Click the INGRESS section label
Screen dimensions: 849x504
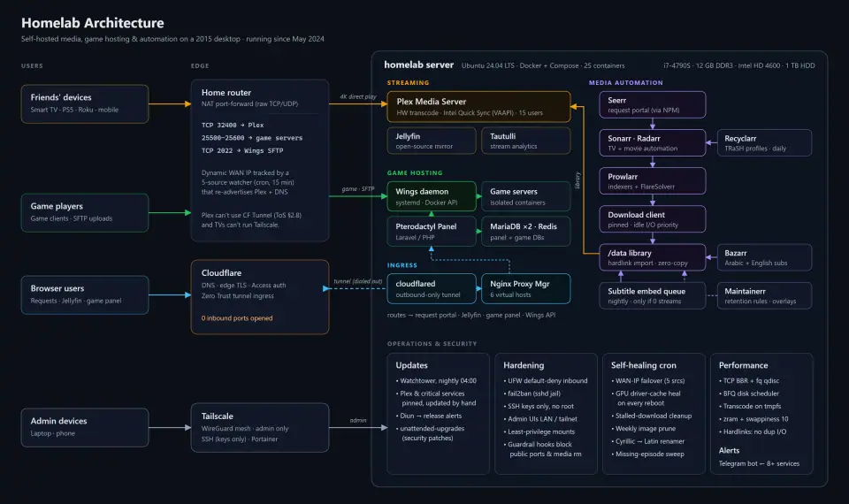pyautogui.click(x=402, y=265)
